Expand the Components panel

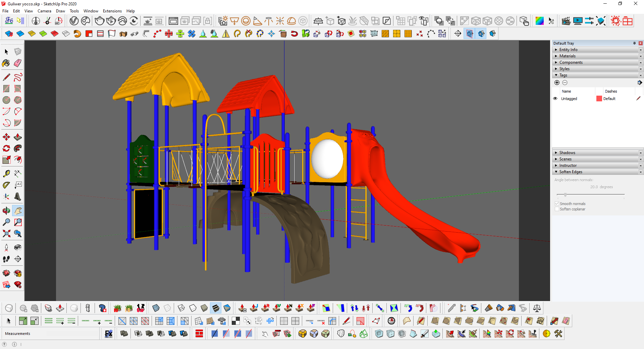click(x=596, y=62)
